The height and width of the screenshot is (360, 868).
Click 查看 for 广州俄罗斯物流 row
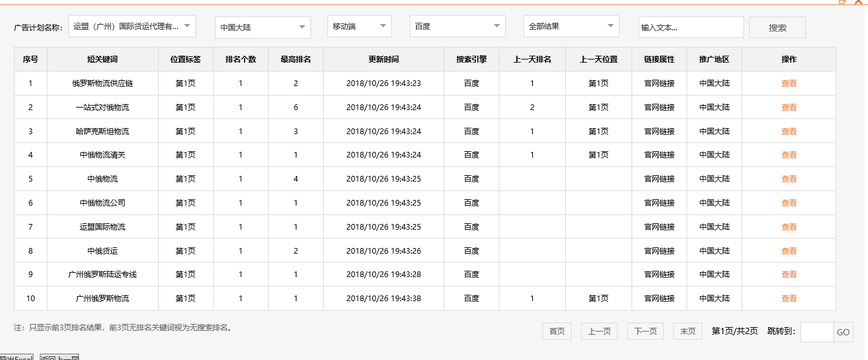[x=789, y=299]
